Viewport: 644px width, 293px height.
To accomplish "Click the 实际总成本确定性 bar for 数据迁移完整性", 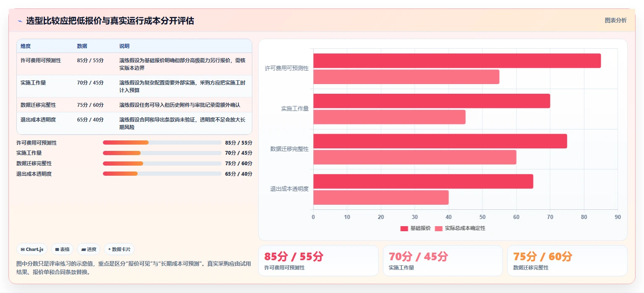I will [x=414, y=157].
